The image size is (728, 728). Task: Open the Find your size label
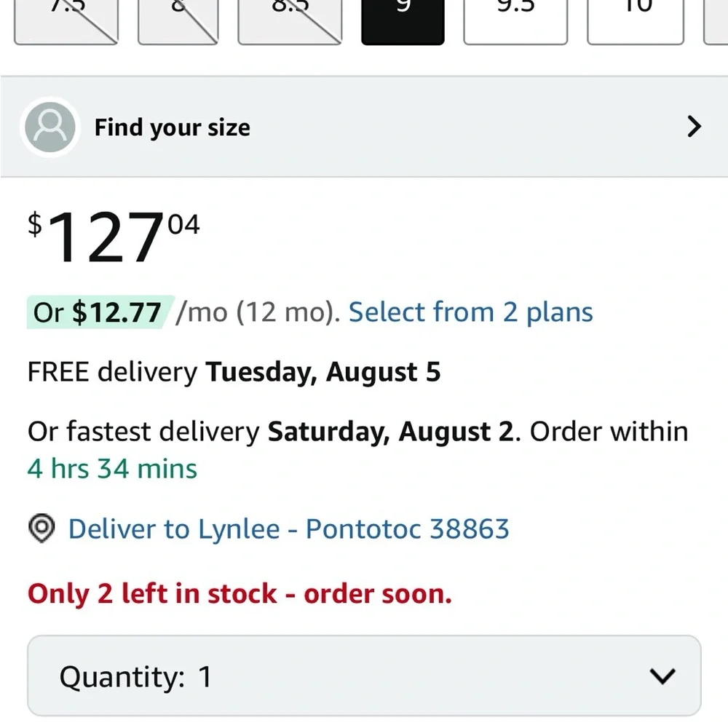[172, 128]
